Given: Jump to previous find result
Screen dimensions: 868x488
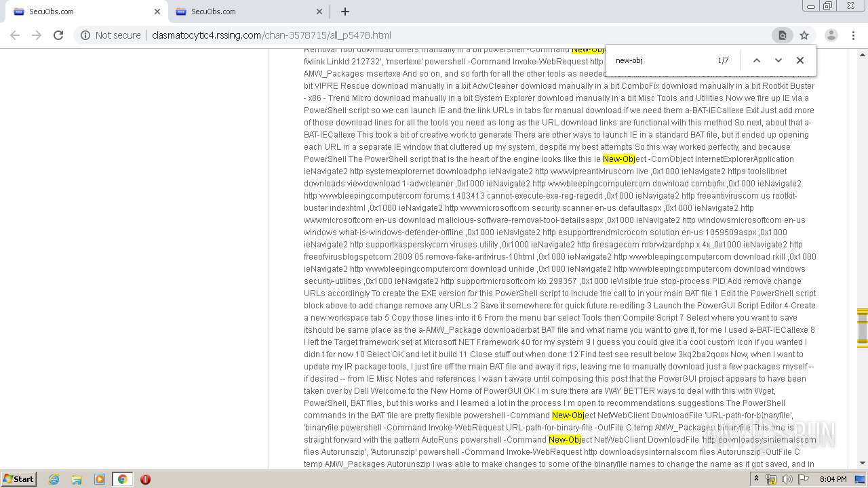Looking at the screenshot, I should (757, 60).
